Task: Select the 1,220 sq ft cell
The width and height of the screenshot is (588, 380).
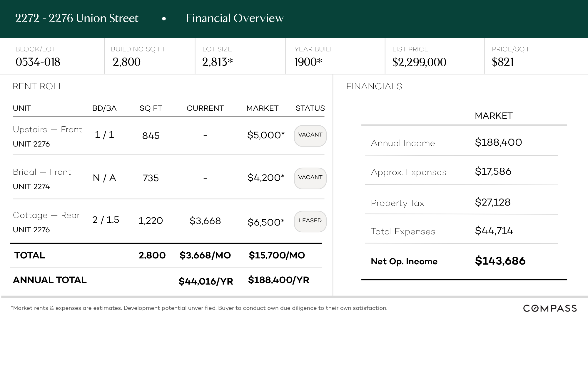Action: point(151,221)
